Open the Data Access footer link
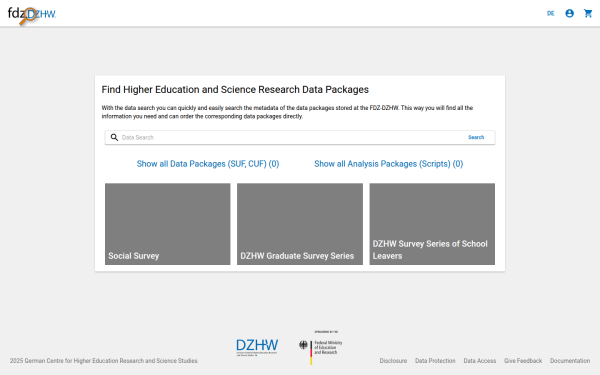 (x=479, y=361)
